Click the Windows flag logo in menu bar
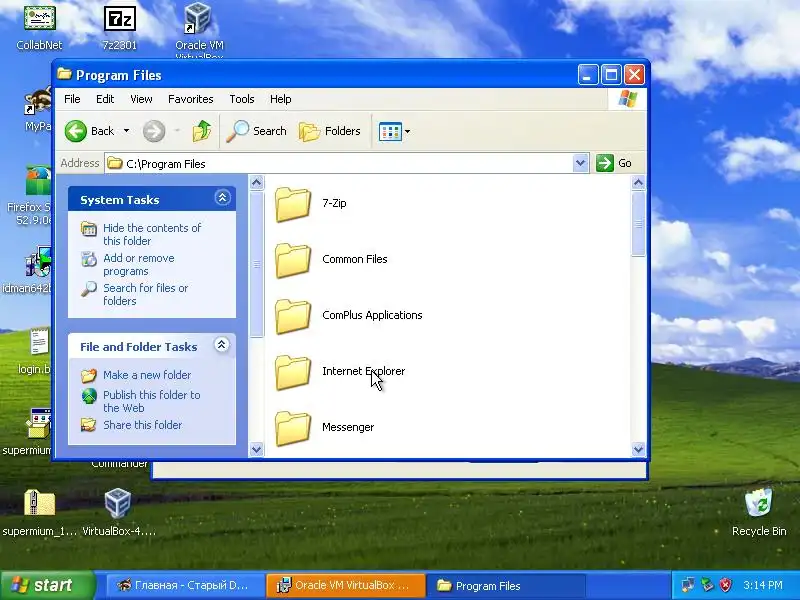 coord(628,99)
